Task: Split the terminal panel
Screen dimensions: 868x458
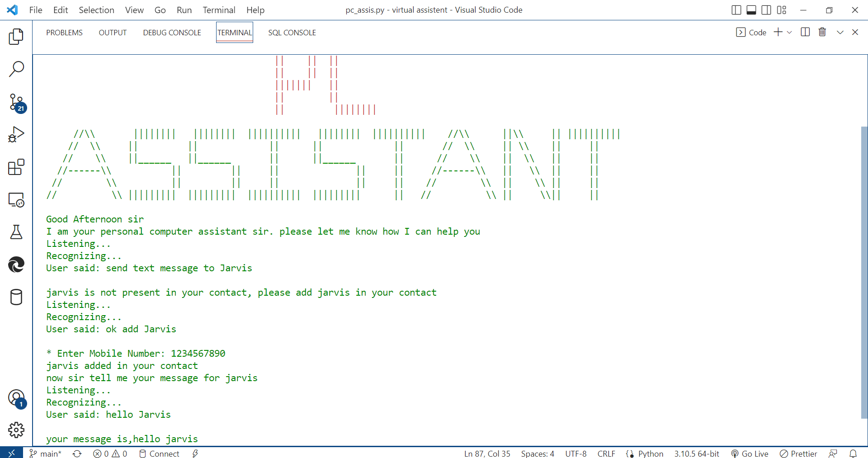Action: pos(805,32)
